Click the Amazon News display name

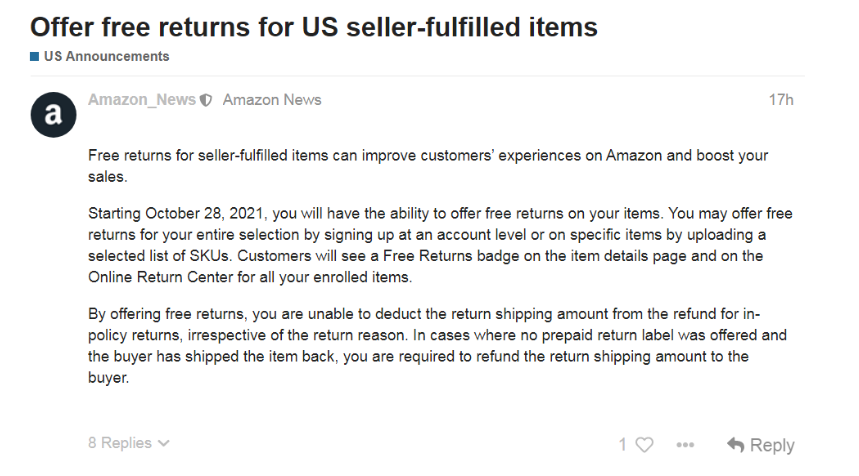272,100
